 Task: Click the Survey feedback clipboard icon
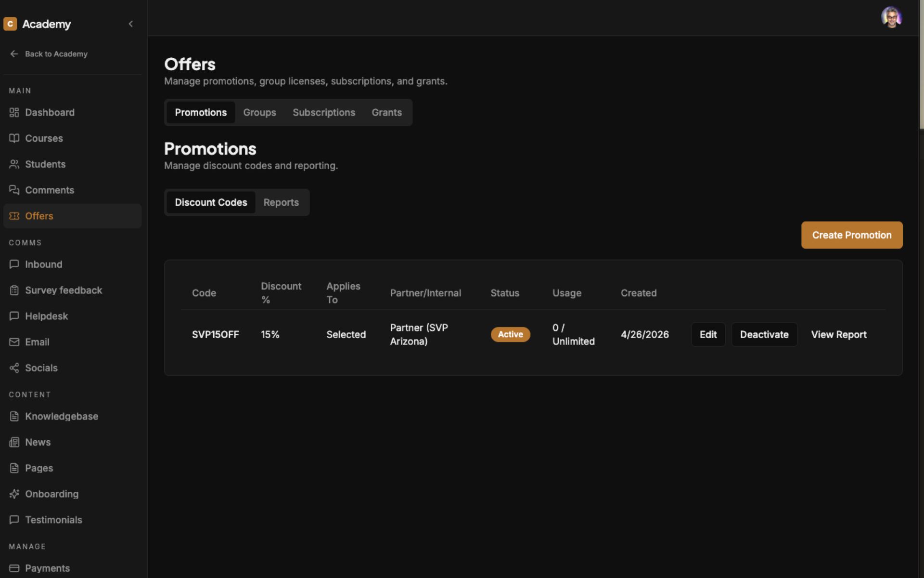(14, 290)
